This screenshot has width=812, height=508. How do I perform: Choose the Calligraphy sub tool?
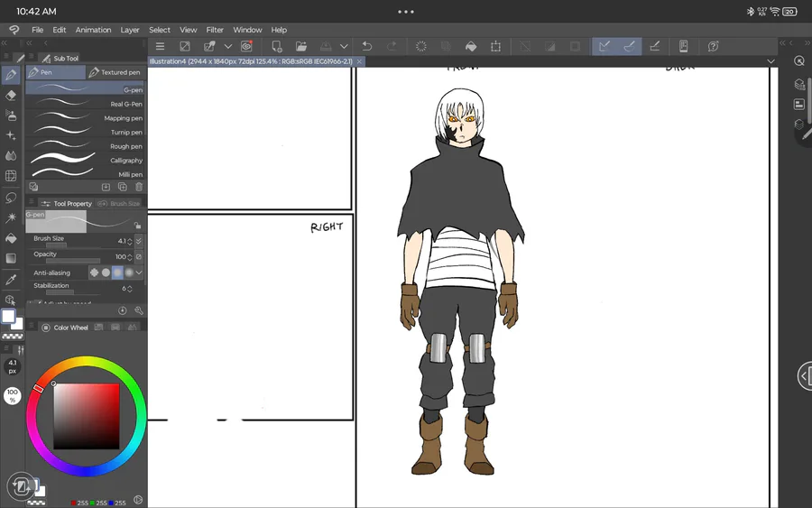point(86,160)
